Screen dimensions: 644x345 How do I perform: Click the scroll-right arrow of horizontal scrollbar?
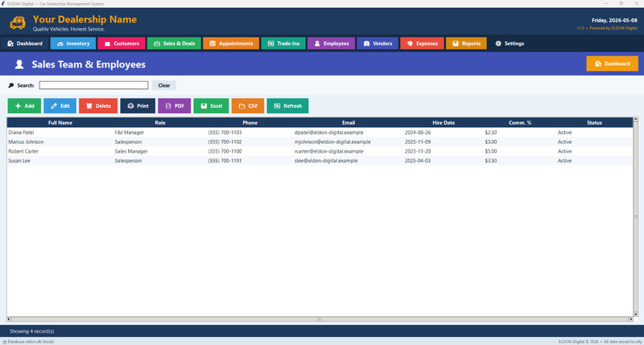point(631,318)
